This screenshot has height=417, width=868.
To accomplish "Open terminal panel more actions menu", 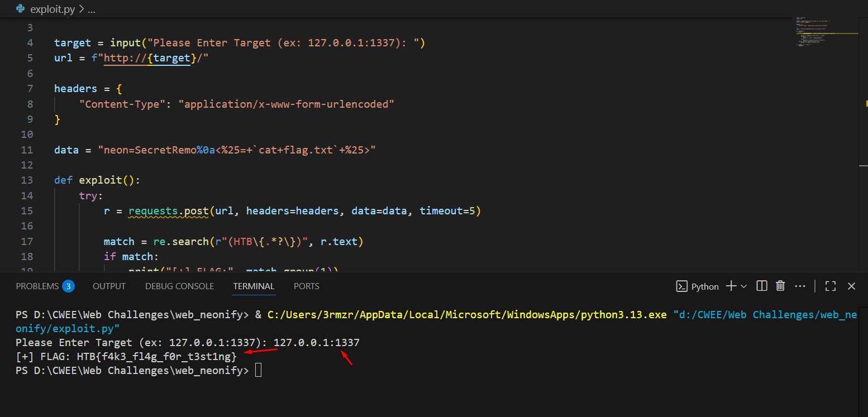I will pos(800,286).
